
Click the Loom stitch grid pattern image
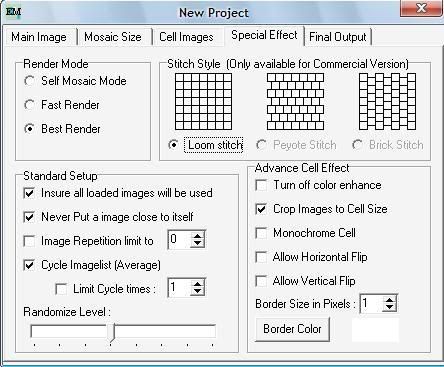(203, 101)
